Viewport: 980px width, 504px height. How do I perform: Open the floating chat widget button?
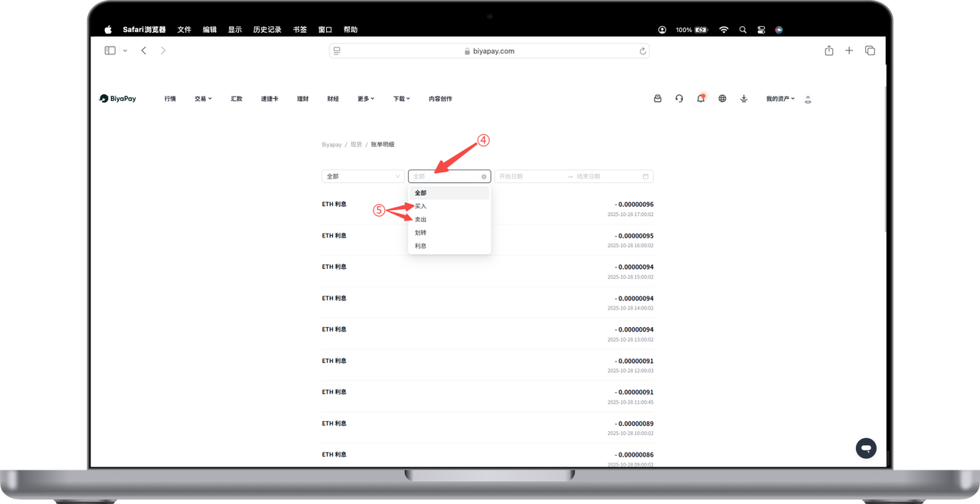point(866,448)
